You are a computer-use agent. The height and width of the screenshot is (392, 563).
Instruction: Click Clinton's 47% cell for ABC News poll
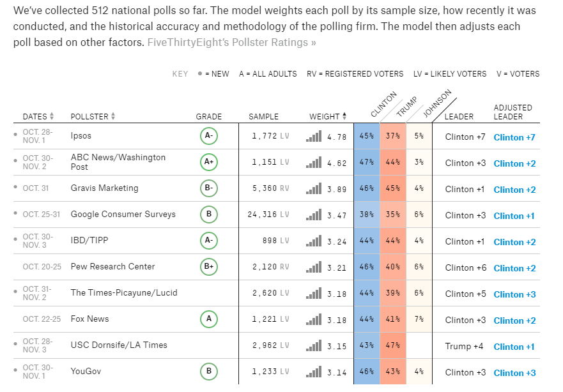tap(366, 163)
